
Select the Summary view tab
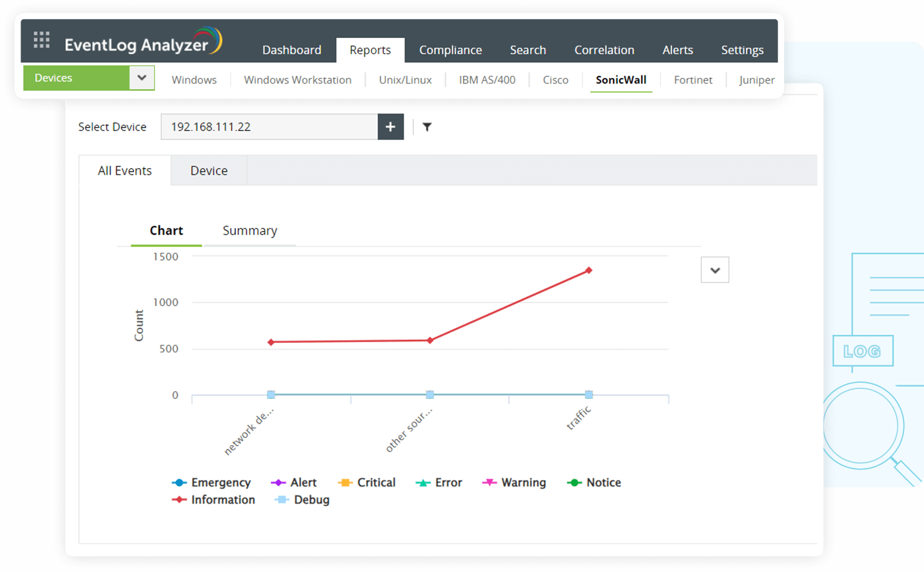(250, 231)
